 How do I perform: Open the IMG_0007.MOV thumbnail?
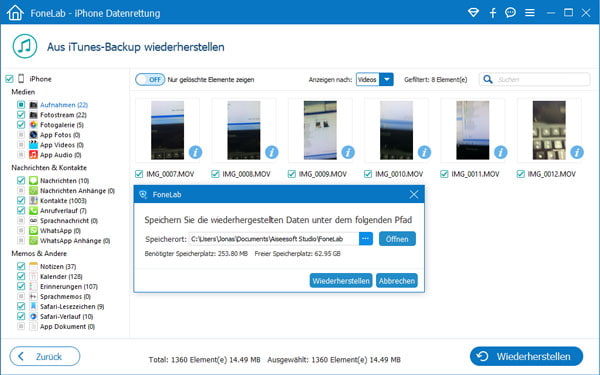pos(167,130)
